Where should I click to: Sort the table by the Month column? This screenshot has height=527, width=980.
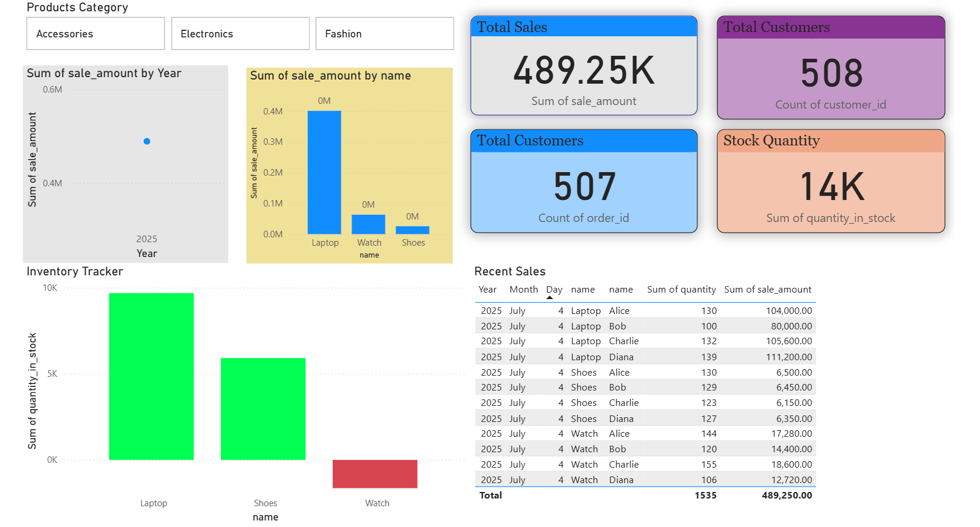coord(523,290)
